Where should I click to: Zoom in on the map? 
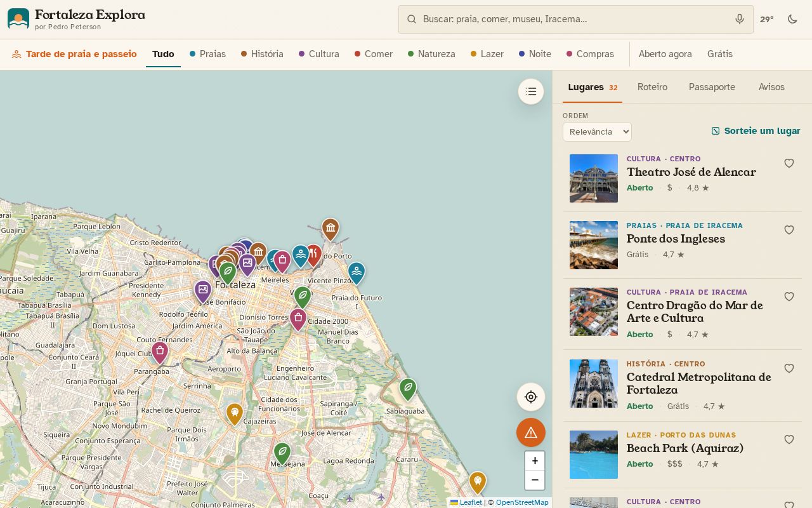point(535,461)
